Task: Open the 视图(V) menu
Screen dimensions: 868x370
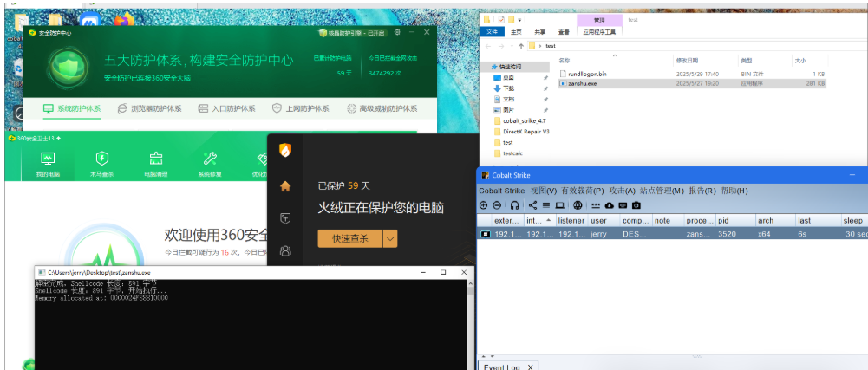Action: [544, 191]
